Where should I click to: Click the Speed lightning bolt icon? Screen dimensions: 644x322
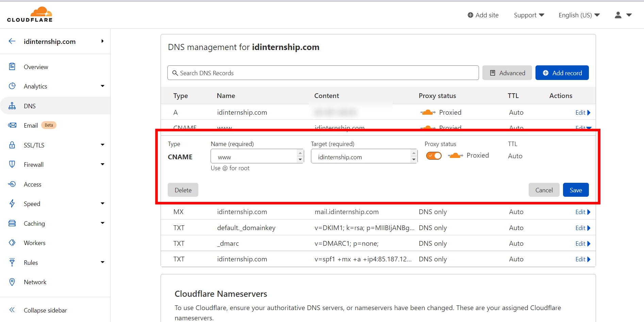[x=12, y=204]
